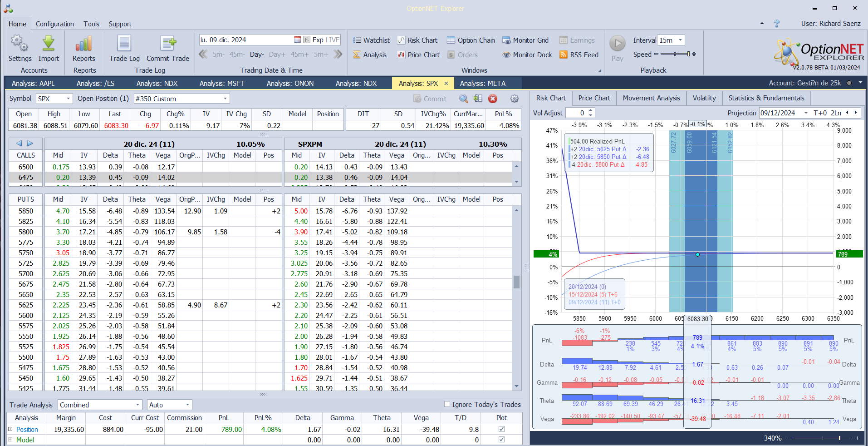Screen dimensions: 868x446
Task: Toggle Plot checkbox for Position row
Action: click(501, 429)
